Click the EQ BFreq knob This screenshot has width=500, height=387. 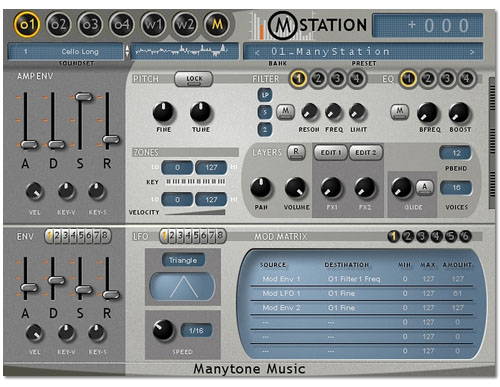click(x=427, y=113)
